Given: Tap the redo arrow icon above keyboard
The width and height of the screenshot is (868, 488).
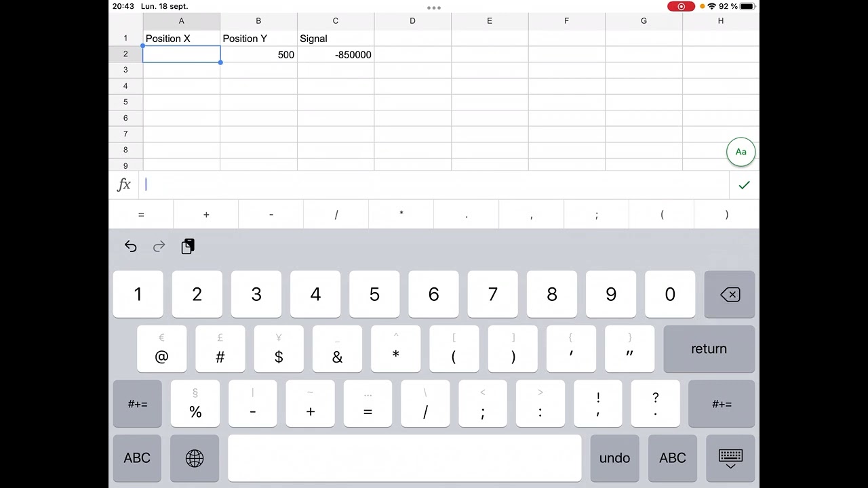Looking at the screenshot, I should [x=159, y=247].
